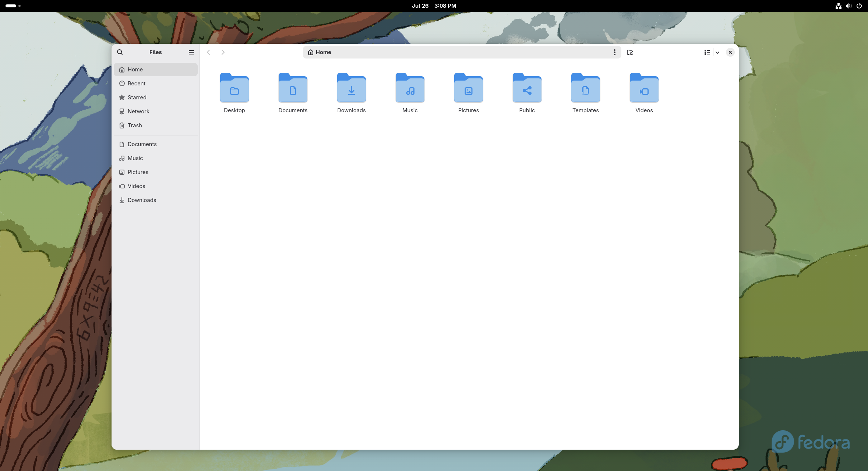Open Documents bookmark in the sidebar
Screen dimensions: 868x471
click(x=156, y=144)
